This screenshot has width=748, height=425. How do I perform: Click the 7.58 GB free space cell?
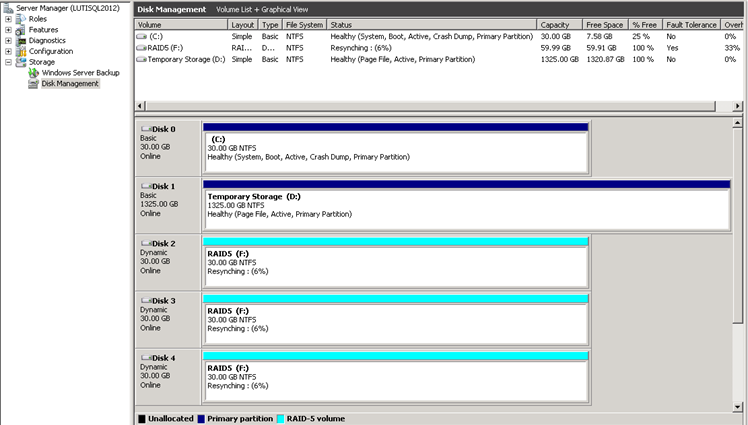tap(599, 36)
